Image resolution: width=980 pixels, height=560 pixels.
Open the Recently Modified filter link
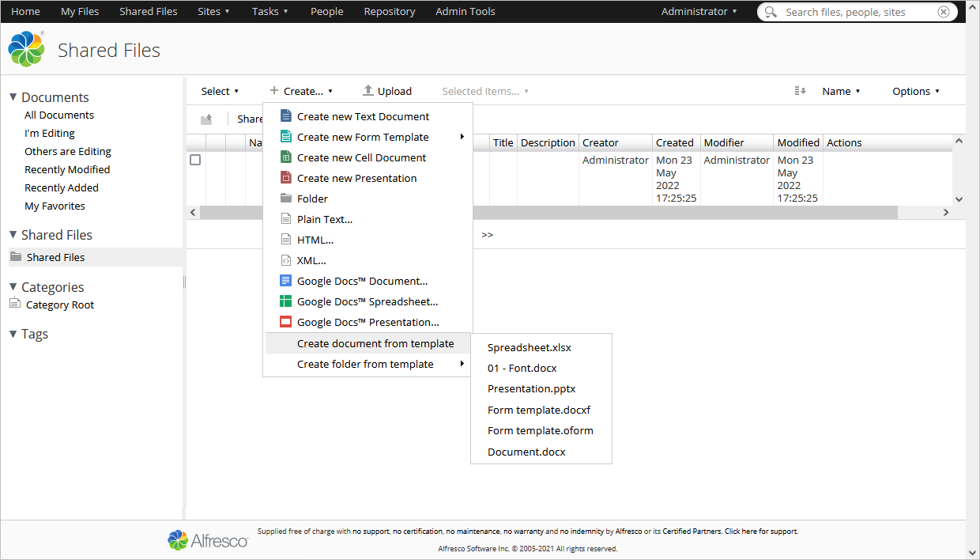click(67, 169)
